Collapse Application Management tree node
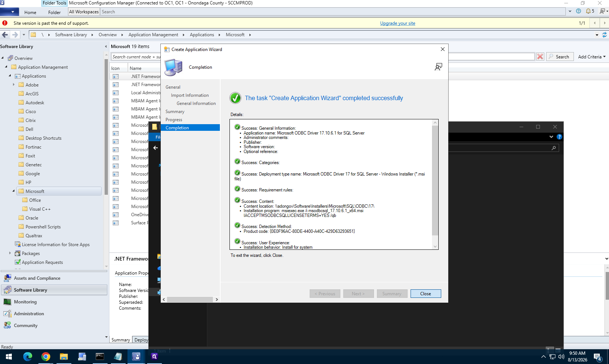 (6, 67)
